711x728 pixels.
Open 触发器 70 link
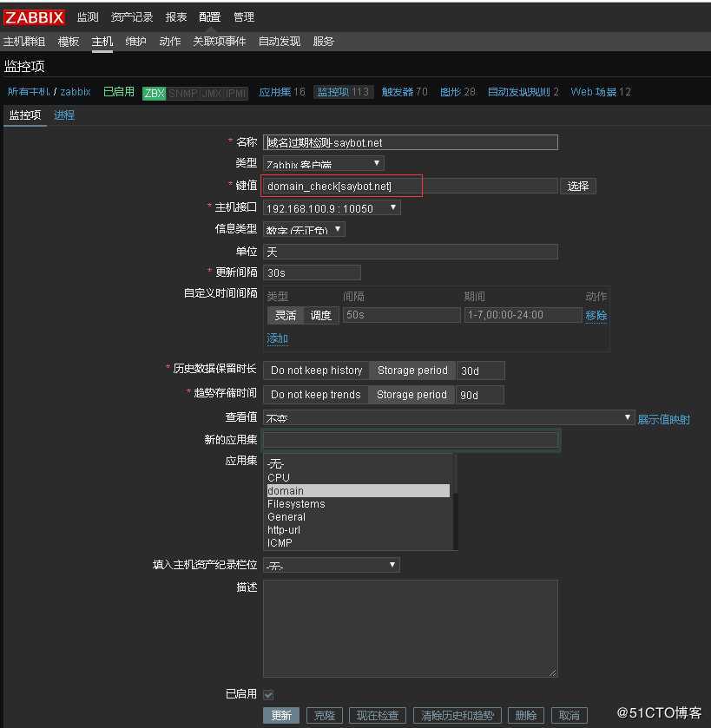click(x=404, y=92)
